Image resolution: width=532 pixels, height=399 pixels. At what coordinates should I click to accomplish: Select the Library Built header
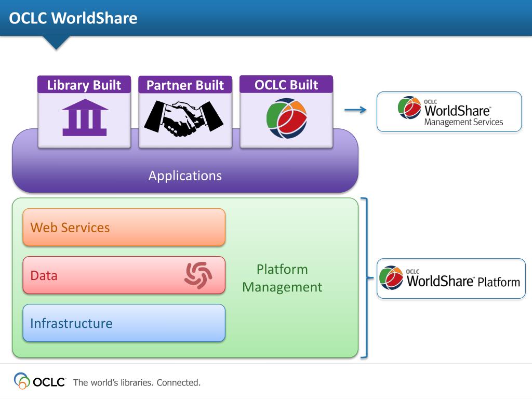click(x=84, y=85)
